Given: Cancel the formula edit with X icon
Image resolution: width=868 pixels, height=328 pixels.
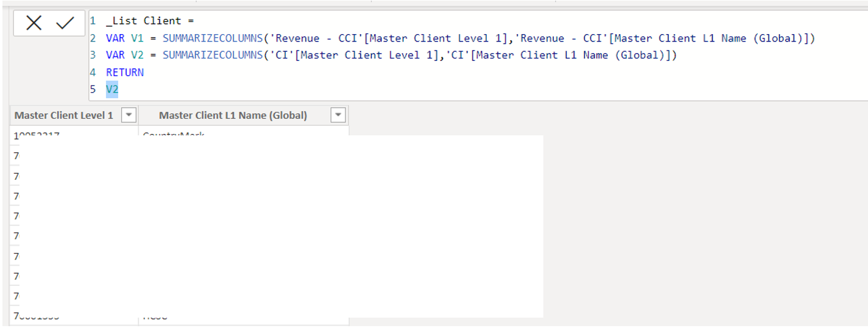Looking at the screenshot, I should pos(34,24).
